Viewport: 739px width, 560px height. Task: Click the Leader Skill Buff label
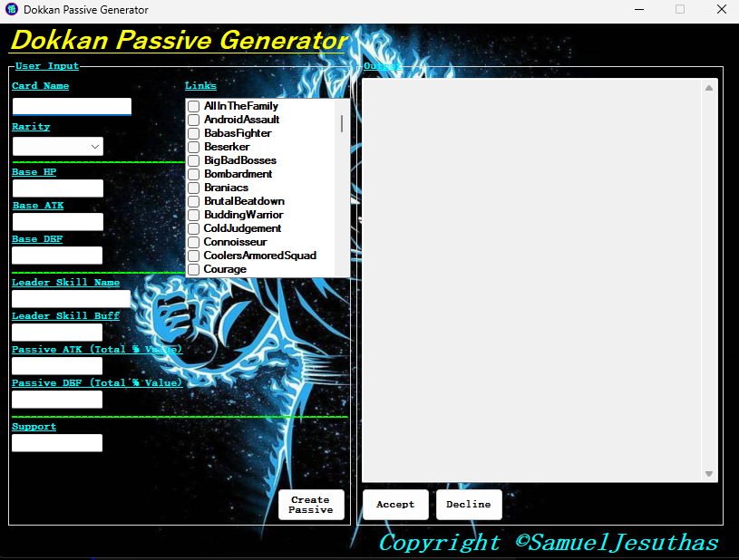tap(66, 315)
